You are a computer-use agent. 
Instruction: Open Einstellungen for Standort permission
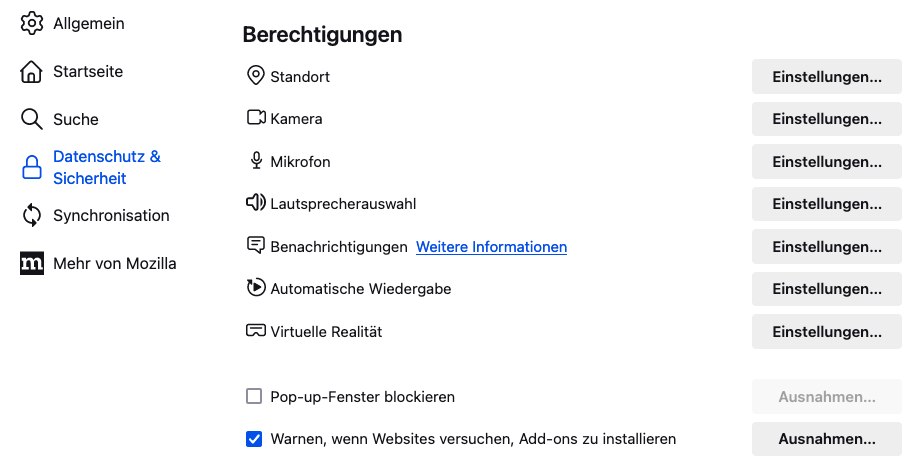click(x=827, y=77)
